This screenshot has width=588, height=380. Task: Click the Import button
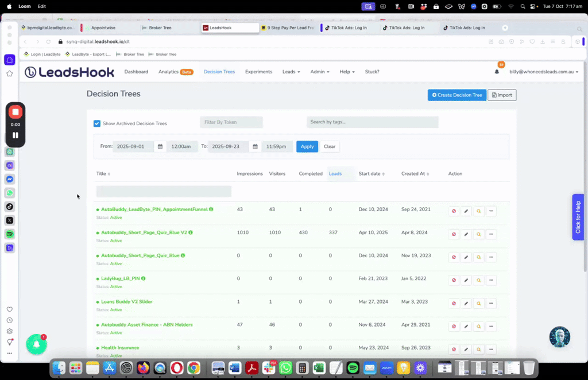(502, 95)
